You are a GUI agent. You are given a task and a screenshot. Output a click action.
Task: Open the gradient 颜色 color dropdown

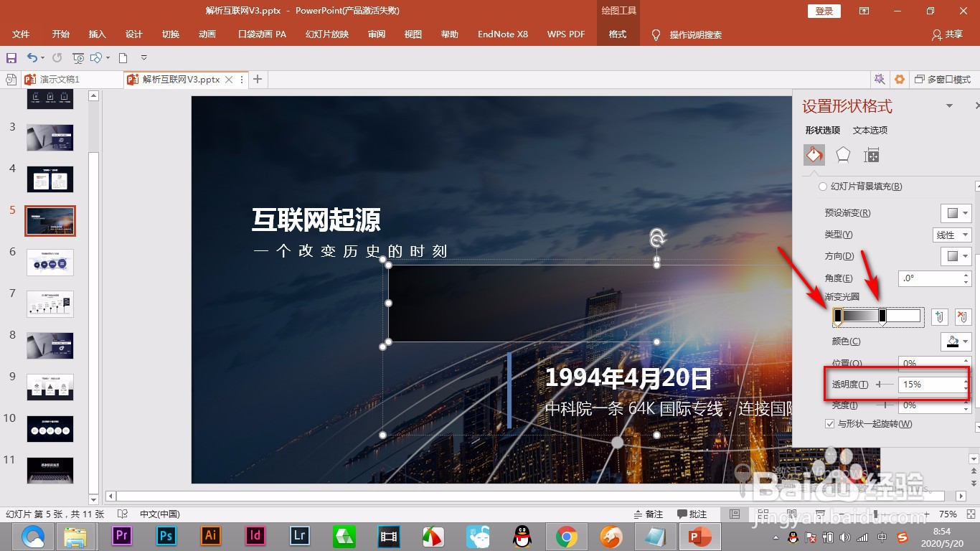[957, 342]
